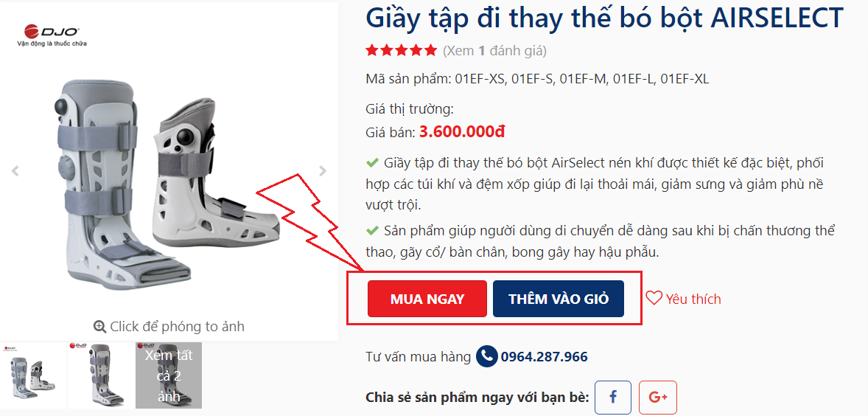The image size is (868, 416).
Task: Show previous image with left arrow
Action: [x=15, y=171]
